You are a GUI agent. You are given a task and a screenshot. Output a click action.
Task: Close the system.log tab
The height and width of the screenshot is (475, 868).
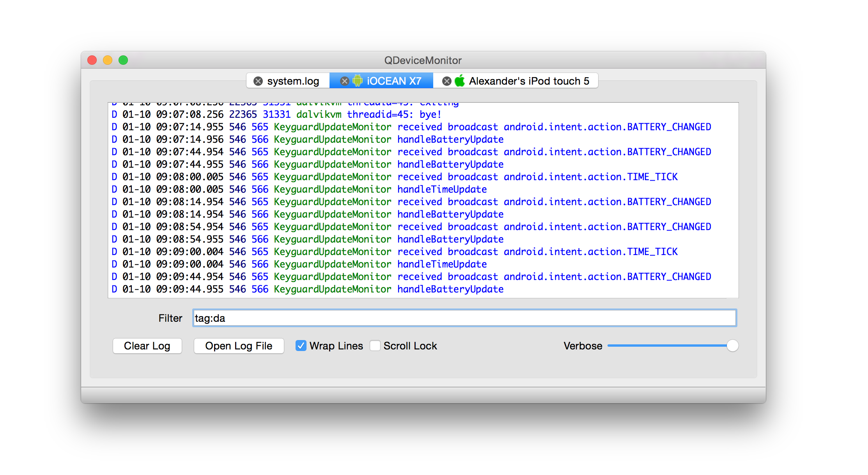[x=258, y=81]
